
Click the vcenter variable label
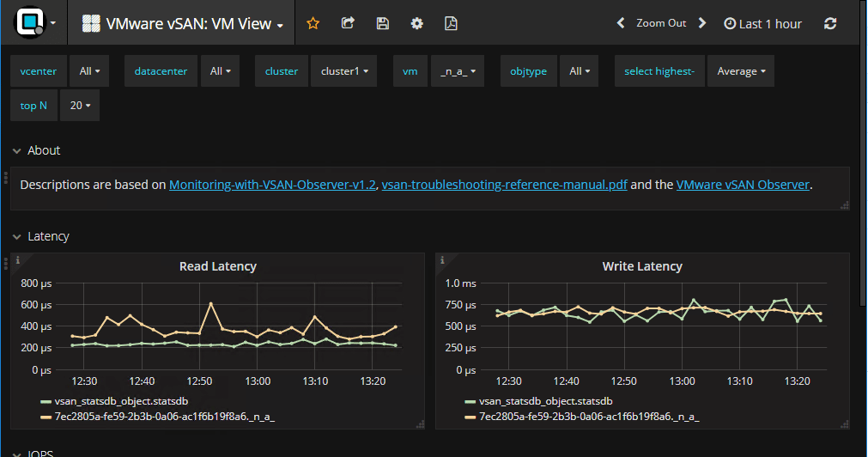click(x=38, y=71)
